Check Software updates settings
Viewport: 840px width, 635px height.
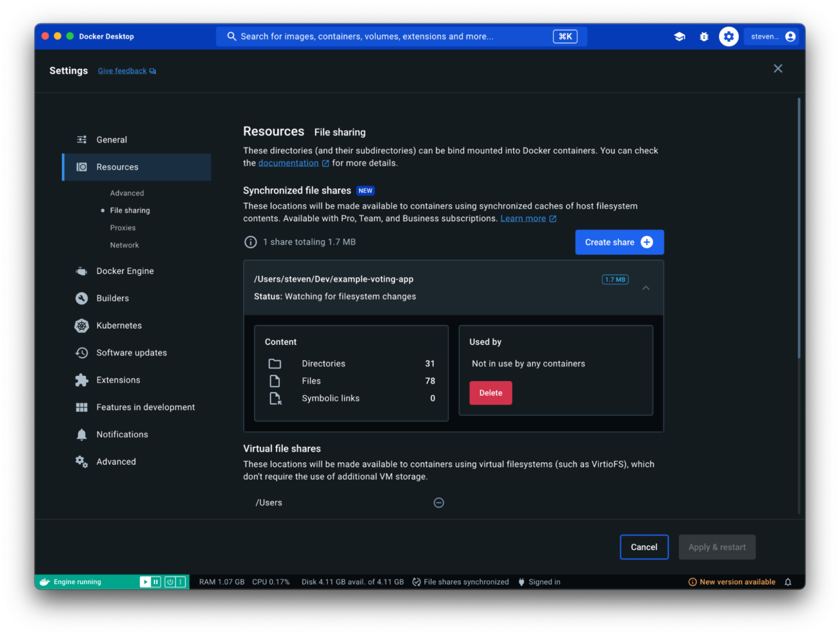(x=132, y=353)
